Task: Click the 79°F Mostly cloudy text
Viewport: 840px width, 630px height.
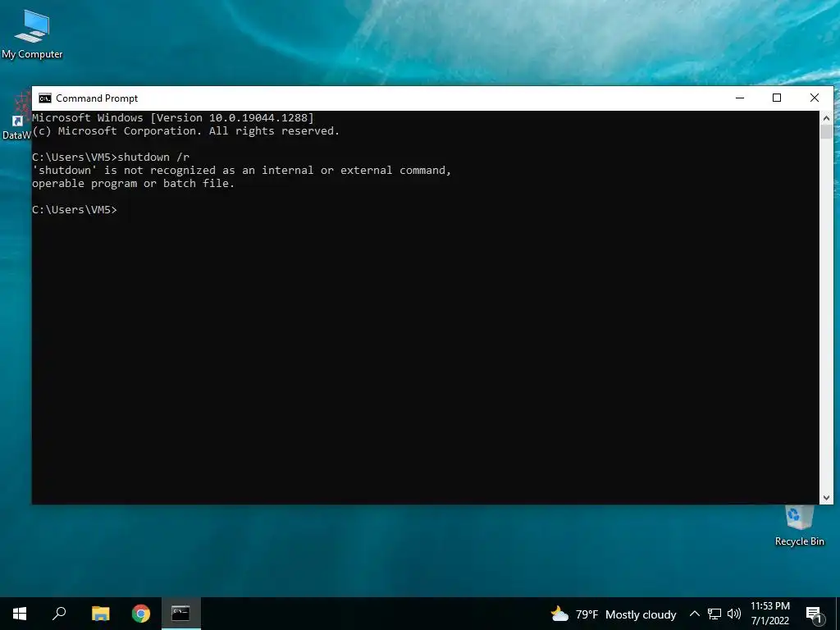Action: pyautogui.click(x=626, y=614)
